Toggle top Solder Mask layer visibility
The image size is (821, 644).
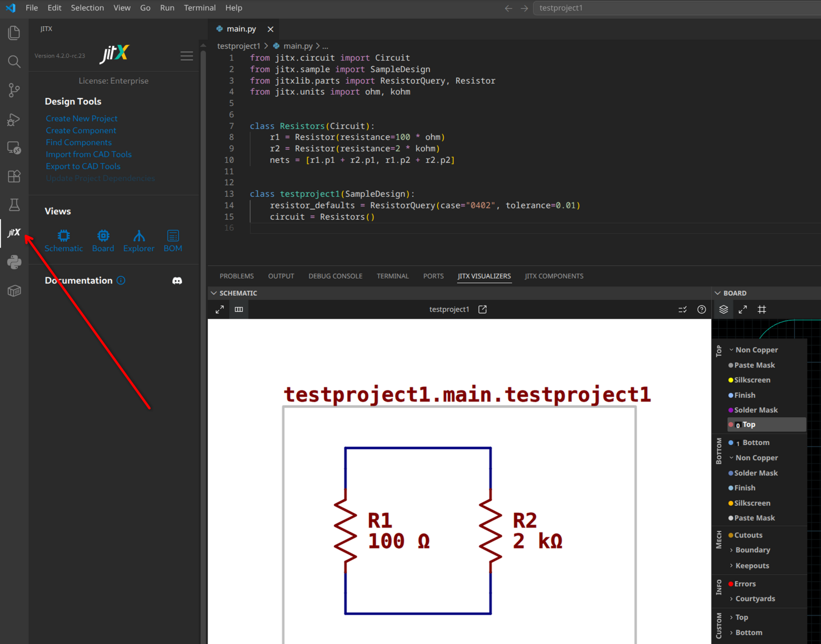pyautogui.click(x=753, y=410)
